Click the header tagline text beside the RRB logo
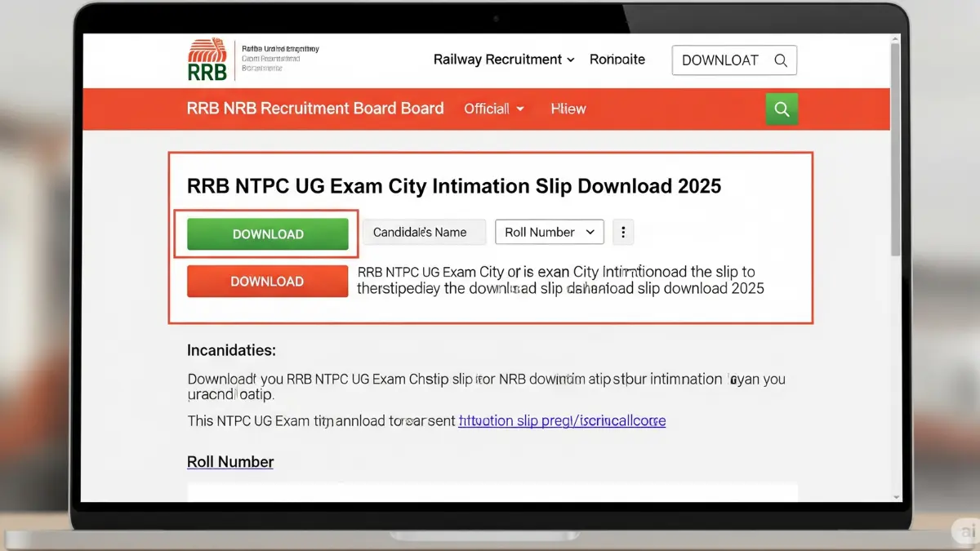The width and height of the screenshot is (980, 551). 280,59
